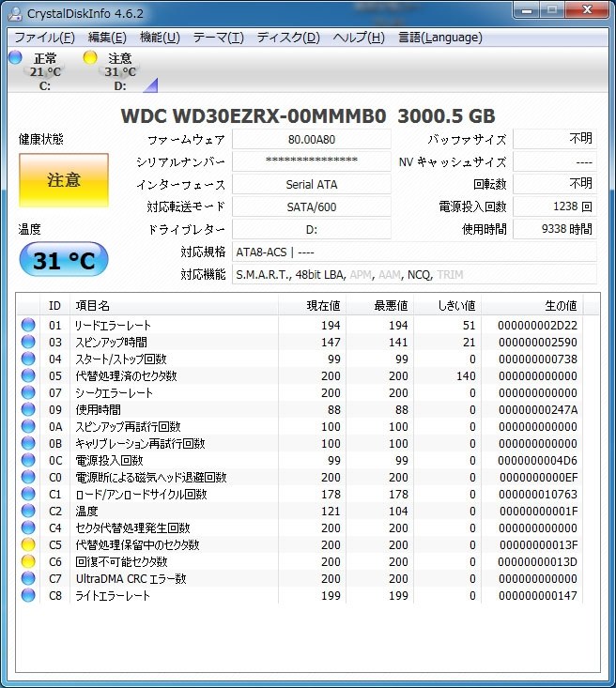Viewport: 616px width, 688px height.
Task: Click the drive model title WDC WD30EZRX-00MMMB0
Action: point(254,116)
